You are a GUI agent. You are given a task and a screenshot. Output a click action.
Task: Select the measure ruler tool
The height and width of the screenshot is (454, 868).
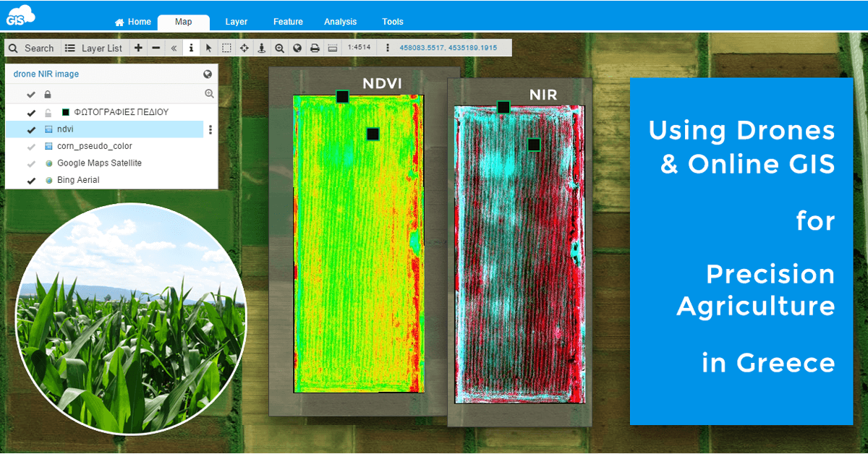(333, 48)
